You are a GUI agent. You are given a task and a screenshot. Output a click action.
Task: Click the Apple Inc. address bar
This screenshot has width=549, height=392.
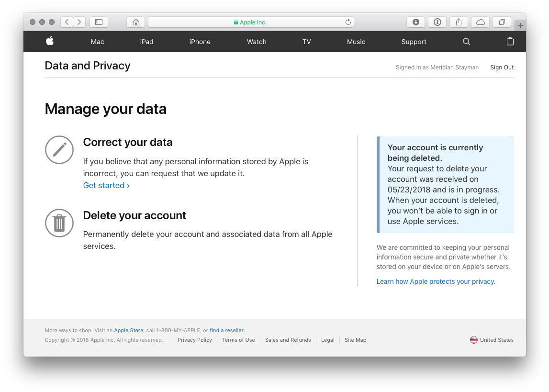(251, 22)
